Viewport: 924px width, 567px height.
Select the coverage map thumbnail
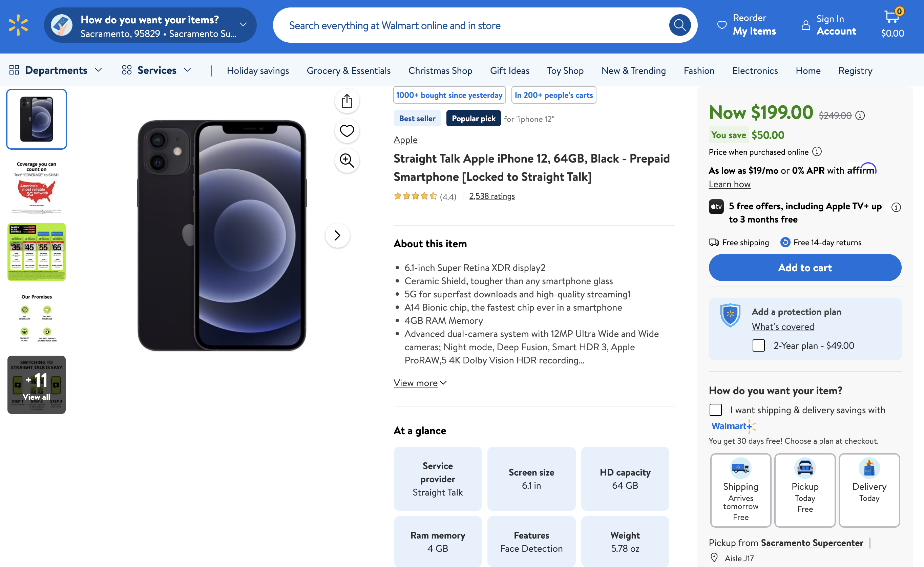click(36, 185)
